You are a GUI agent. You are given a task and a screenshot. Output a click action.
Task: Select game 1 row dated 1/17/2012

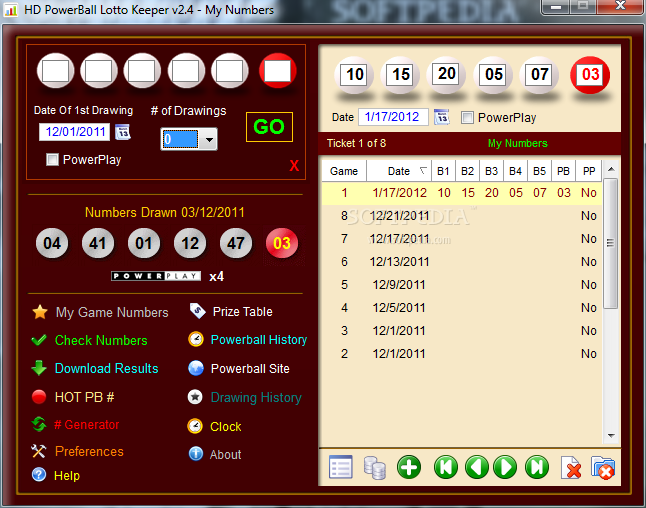point(461,193)
